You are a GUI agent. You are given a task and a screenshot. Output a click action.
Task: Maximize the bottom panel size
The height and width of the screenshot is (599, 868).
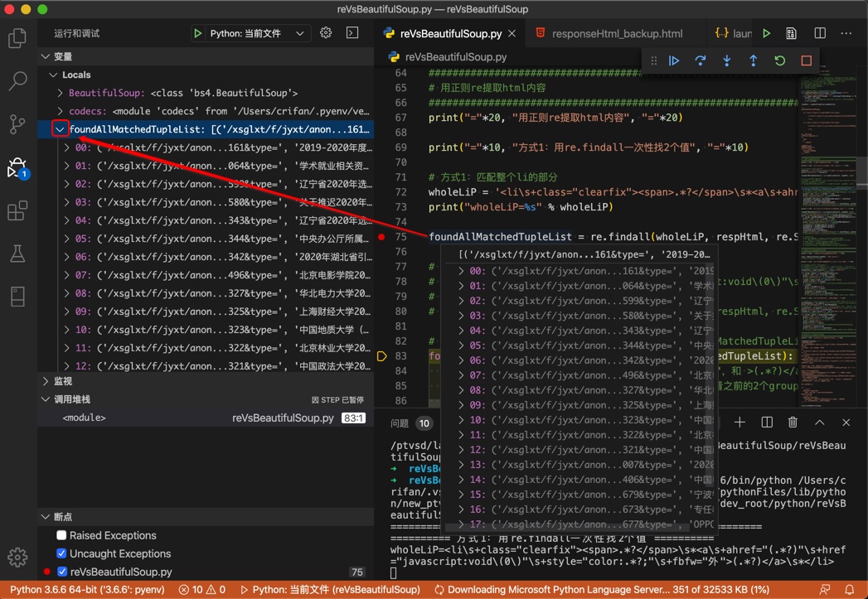820,423
